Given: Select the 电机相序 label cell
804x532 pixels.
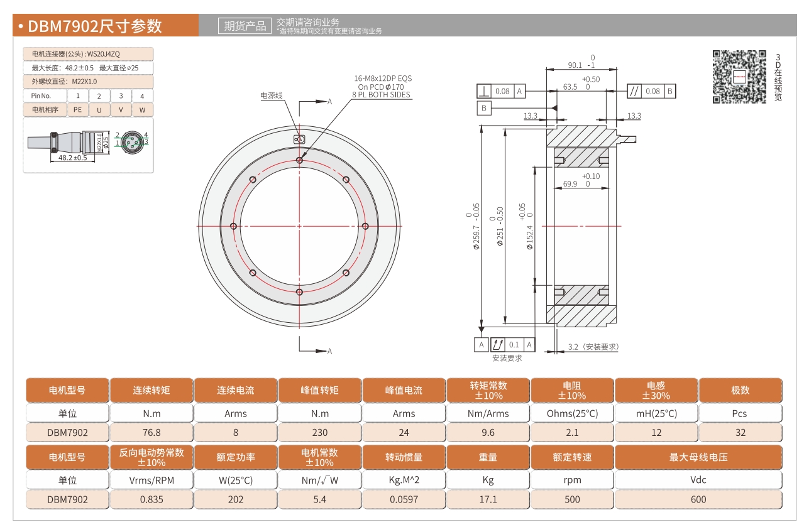Looking at the screenshot, I should pos(45,110).
